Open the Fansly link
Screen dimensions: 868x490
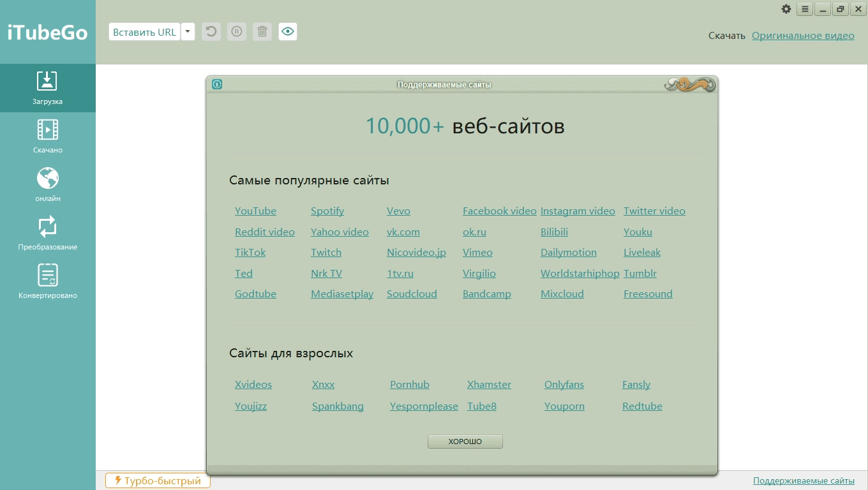[636, 385]
